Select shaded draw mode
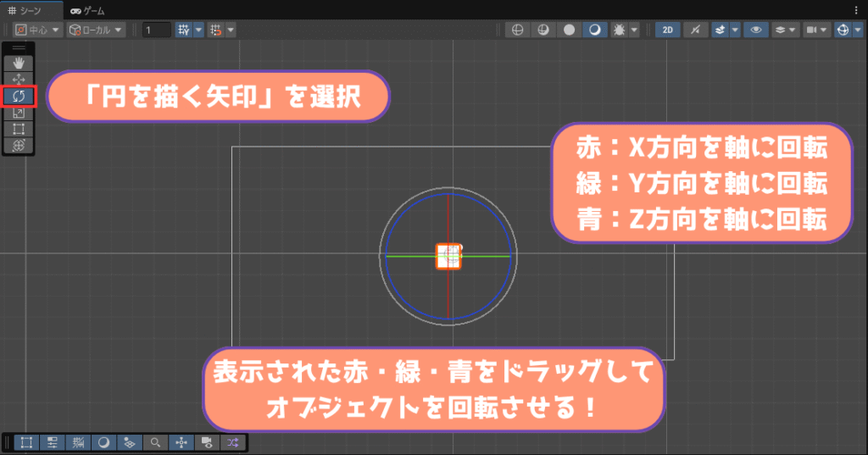Image resolution: width=868 pixels, height=455 pixels. pos(594,30)
